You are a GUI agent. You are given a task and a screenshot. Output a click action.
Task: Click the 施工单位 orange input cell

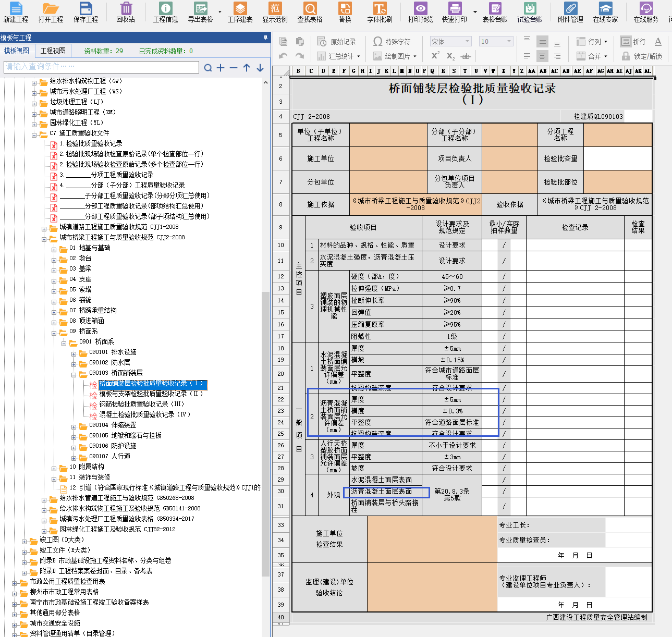click(388, 158)
